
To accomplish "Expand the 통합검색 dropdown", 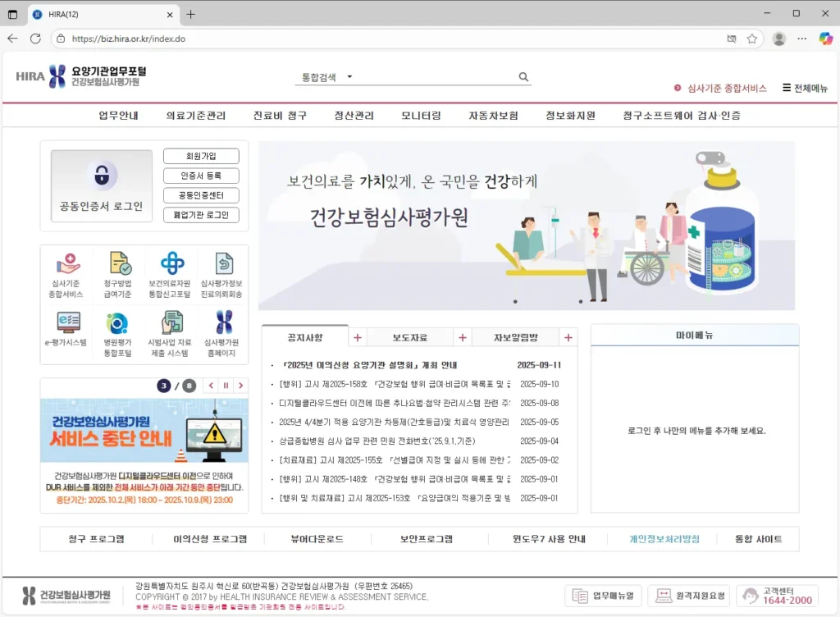I will pos(349,77).
